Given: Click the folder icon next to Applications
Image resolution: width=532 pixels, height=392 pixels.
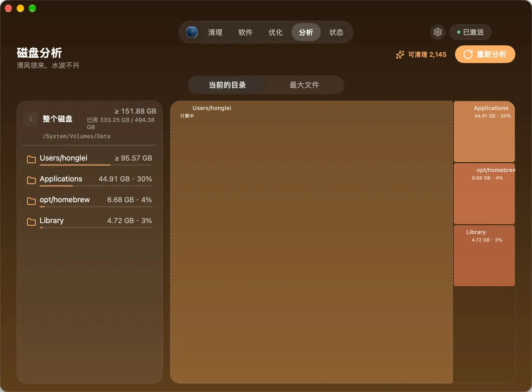Looking at the screenshot, I should (31, 180).
